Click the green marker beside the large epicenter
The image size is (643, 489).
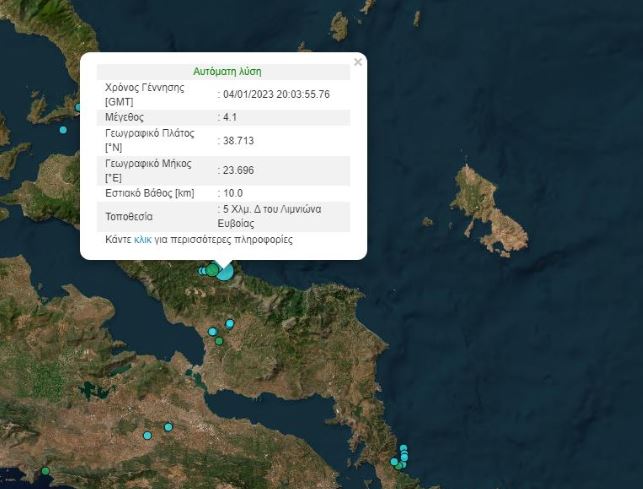211,270
